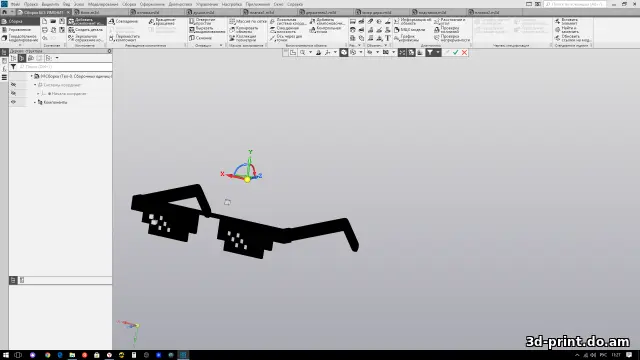
Task: Expand the assembly root node in the tree
Action: pyautogui.click(x=31, y=76)
